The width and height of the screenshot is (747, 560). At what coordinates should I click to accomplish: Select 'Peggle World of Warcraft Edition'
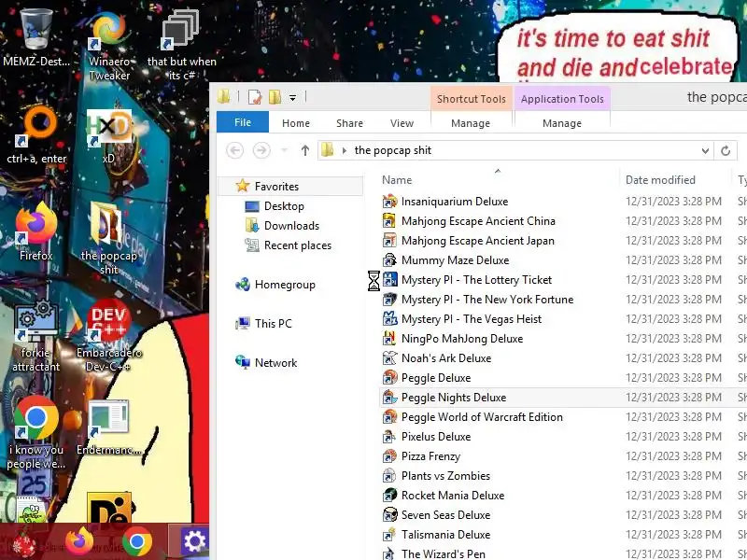482,416
